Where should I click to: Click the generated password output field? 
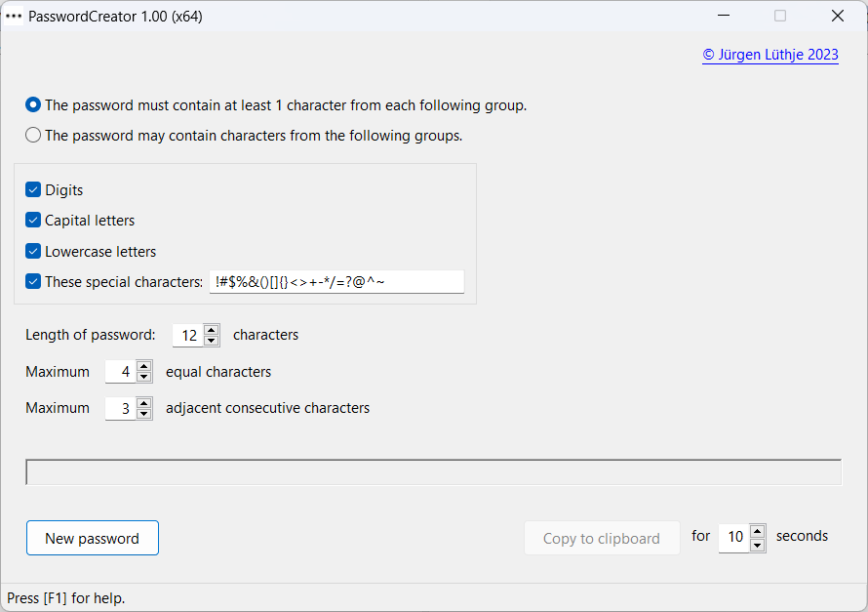coord(433,472)
